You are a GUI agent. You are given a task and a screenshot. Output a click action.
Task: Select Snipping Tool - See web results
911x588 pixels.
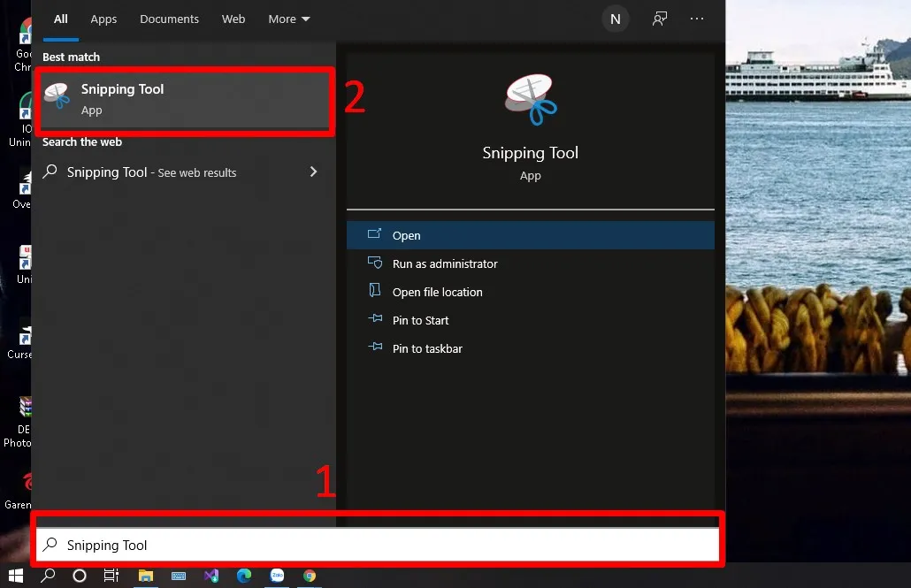(151, 172)
